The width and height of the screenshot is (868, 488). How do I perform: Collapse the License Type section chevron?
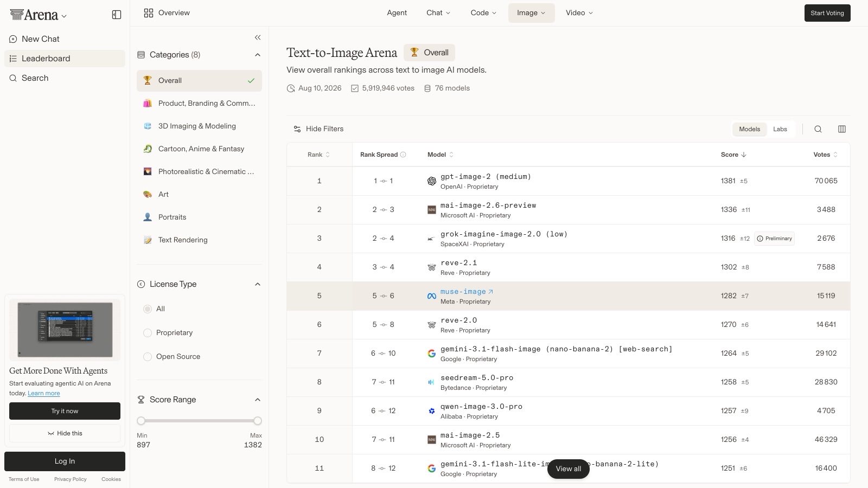pos(258,284)
